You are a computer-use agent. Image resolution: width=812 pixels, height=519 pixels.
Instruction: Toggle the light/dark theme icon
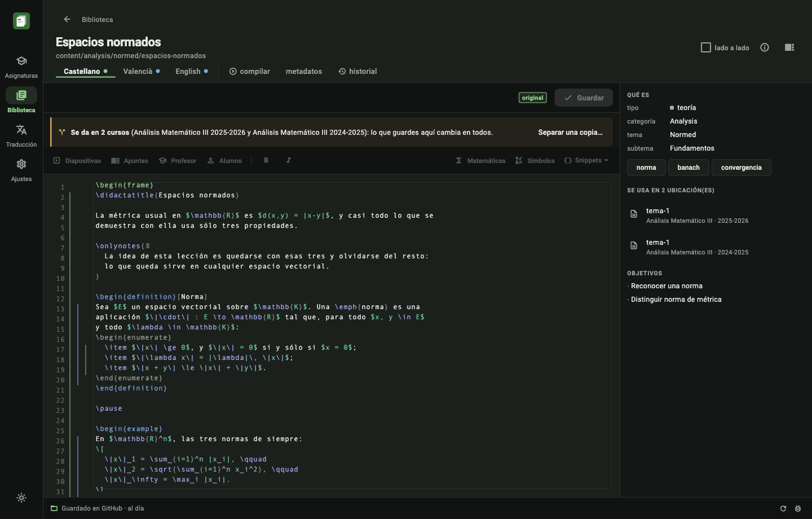tap(21, 498)
